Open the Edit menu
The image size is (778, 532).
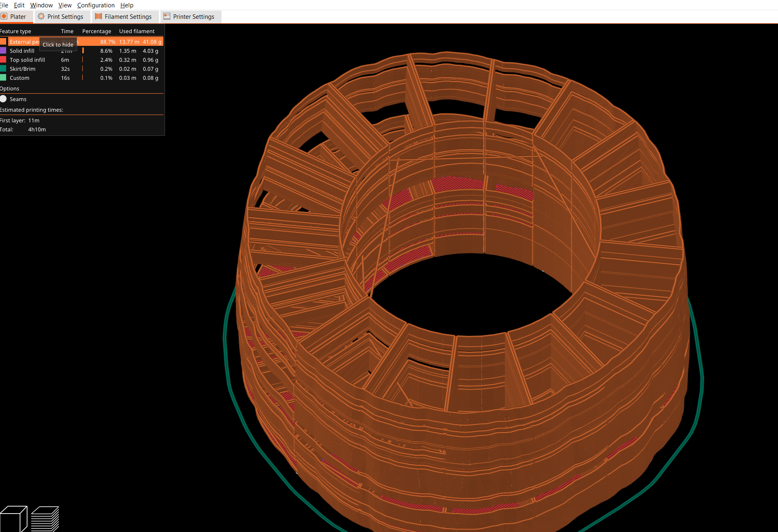click(x=19, y=5)
